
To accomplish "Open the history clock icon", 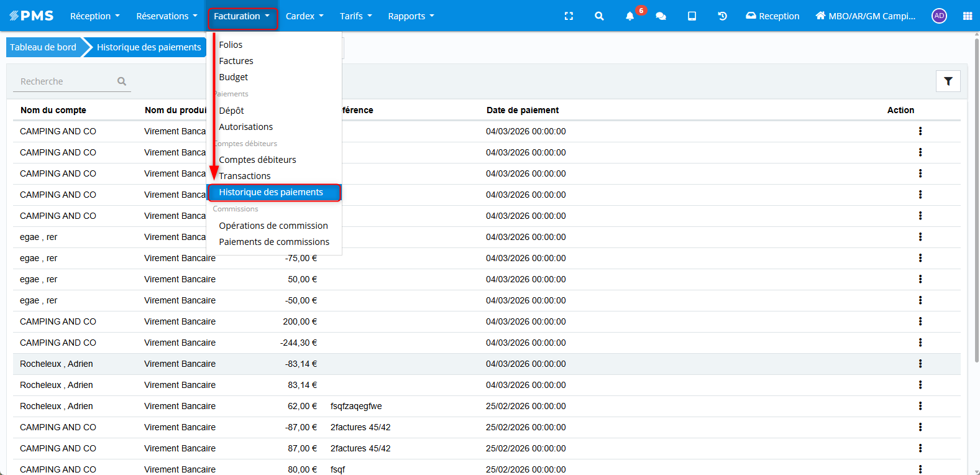I will (x=722, y=16).
